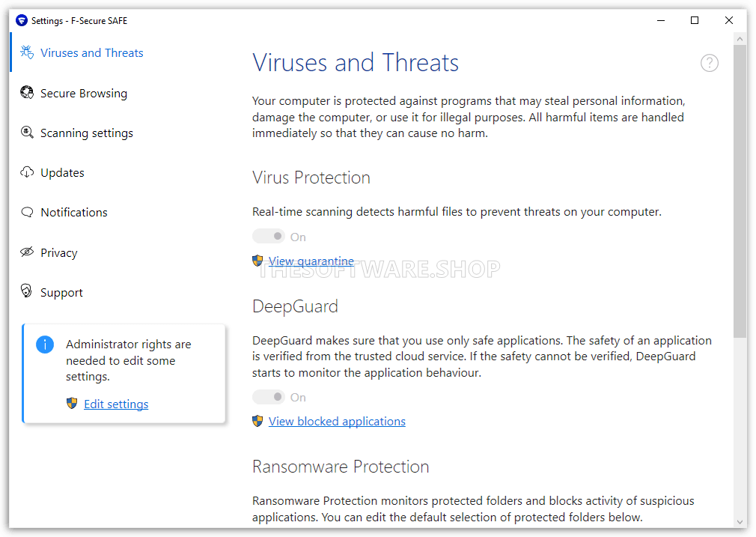
Task: Click the Viruses and Threats bug icon
Action: coord(27,52)
